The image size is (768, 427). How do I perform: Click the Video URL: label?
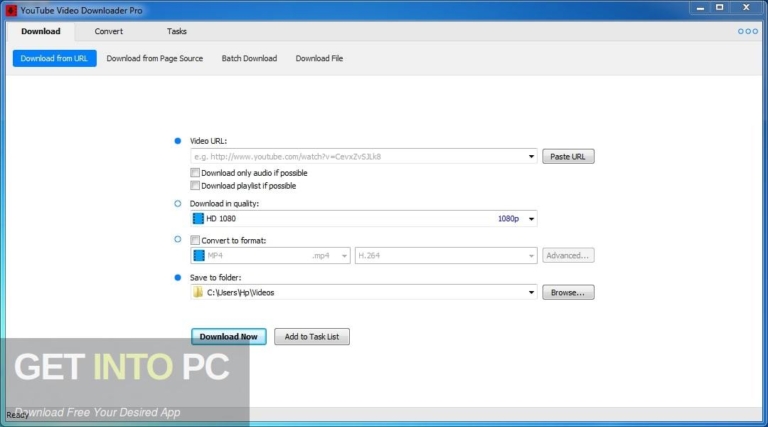208,141
